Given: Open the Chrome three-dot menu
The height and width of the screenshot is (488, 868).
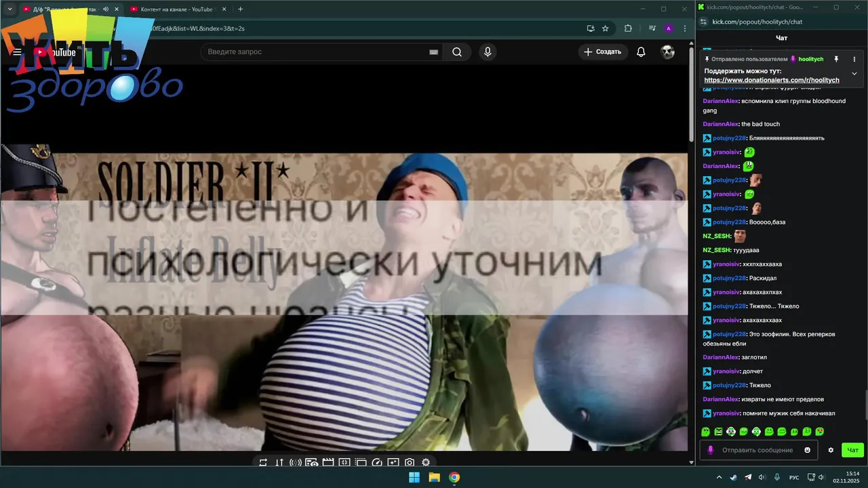Looking at the screenshot, I should (x=685, y=28).
